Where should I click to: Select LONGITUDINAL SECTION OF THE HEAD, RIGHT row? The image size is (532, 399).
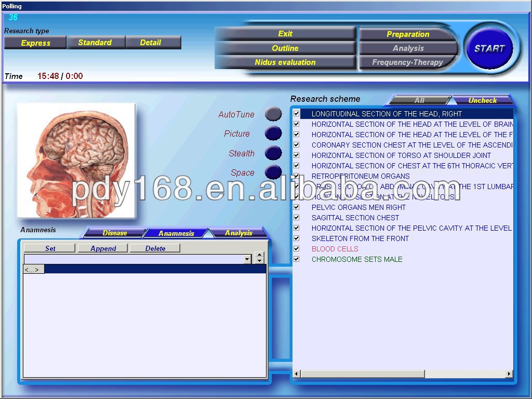[x=406, y=114]
